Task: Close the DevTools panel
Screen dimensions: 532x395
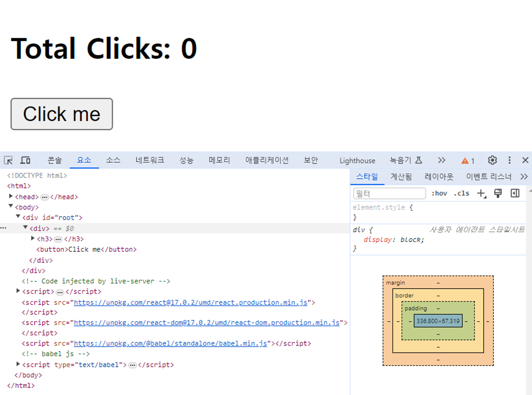Action: pos(525,160)
